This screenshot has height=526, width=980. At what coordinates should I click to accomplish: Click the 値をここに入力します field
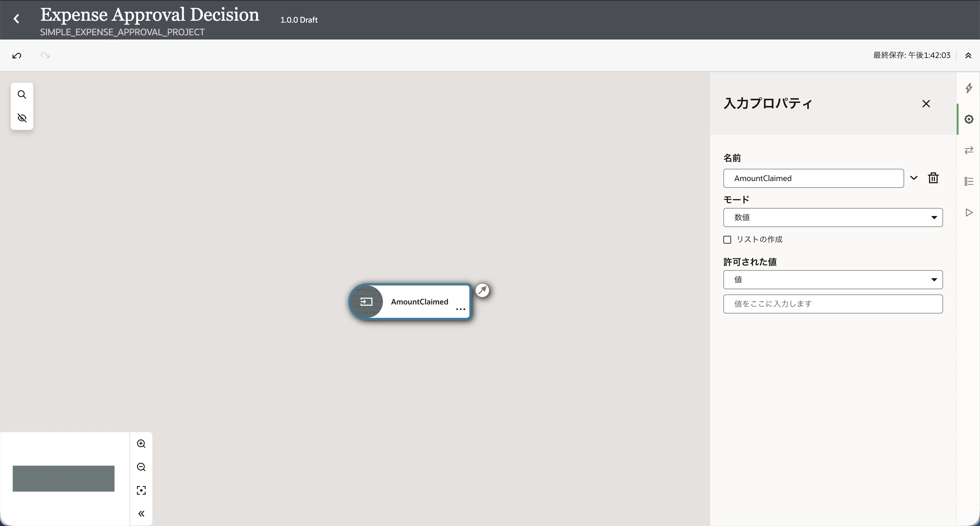click(x=833, y=304)
